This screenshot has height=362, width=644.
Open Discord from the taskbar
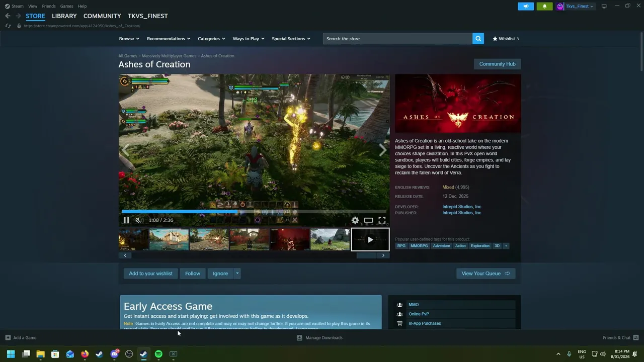tap(114, 354)
